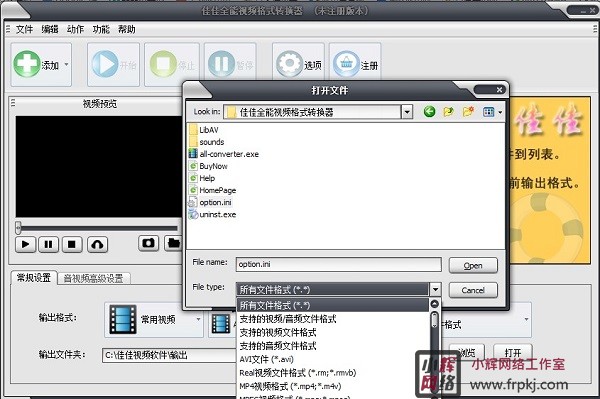Screen dimensions: 600x399
Task: Open the 动作 menu
Action: (75, 29)
